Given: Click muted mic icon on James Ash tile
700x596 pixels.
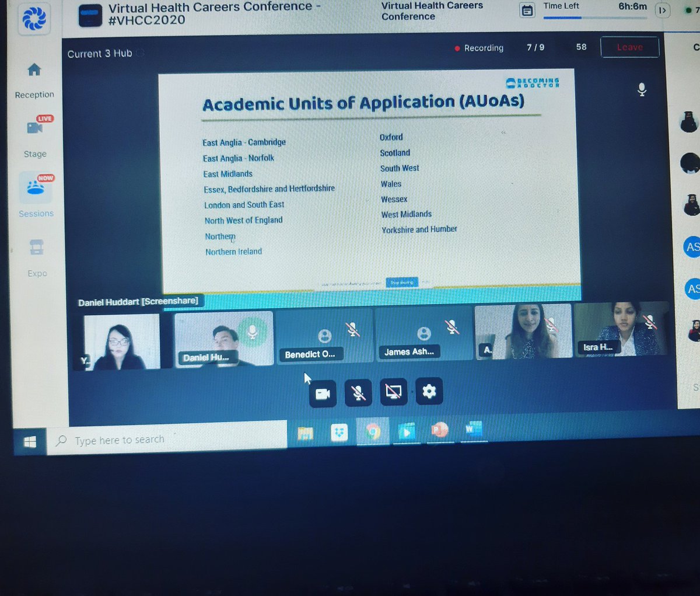Looking at the screenshot, I should tap(452, 327).
